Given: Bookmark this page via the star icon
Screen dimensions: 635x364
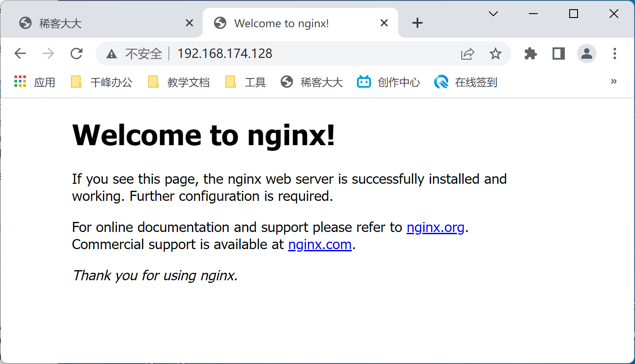Looking at the screenshot, I should [496, 54].
